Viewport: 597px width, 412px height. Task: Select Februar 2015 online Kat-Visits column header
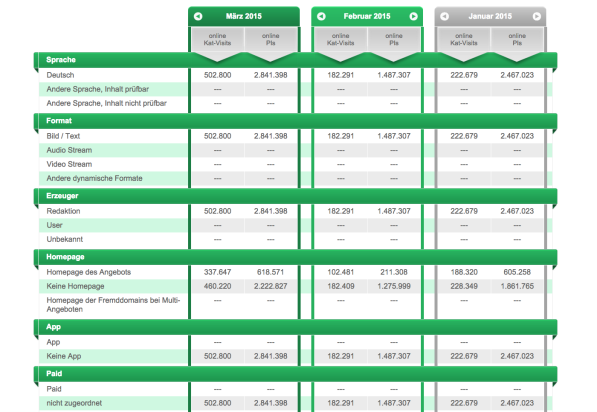[x=341, y=40]
